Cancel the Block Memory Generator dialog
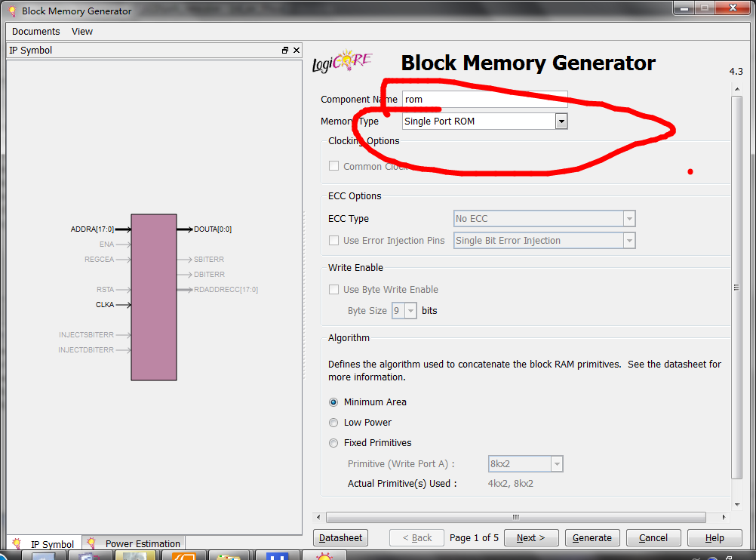The width and height of the screenshot is (756, 560). pyautogui.click(x=653, y=538)
